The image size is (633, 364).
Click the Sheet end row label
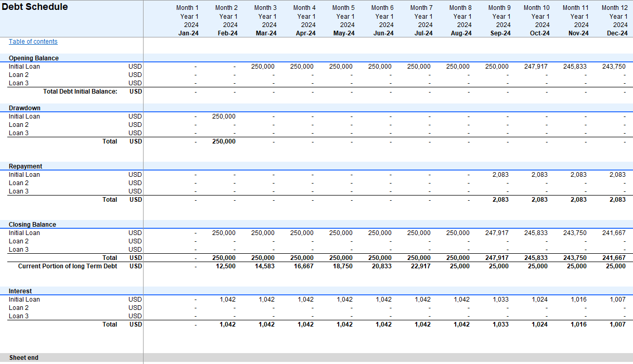click(24, 358)
